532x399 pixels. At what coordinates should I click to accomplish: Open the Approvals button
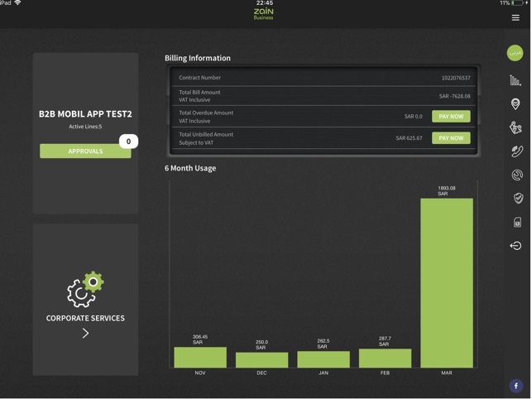click(x=85, y=151)
